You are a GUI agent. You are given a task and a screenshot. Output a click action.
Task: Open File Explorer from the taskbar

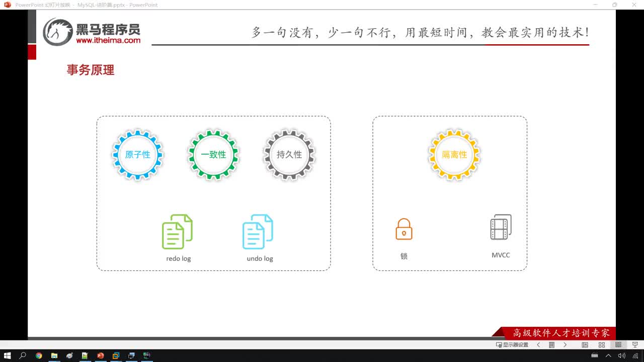click(x=54, y=355)
